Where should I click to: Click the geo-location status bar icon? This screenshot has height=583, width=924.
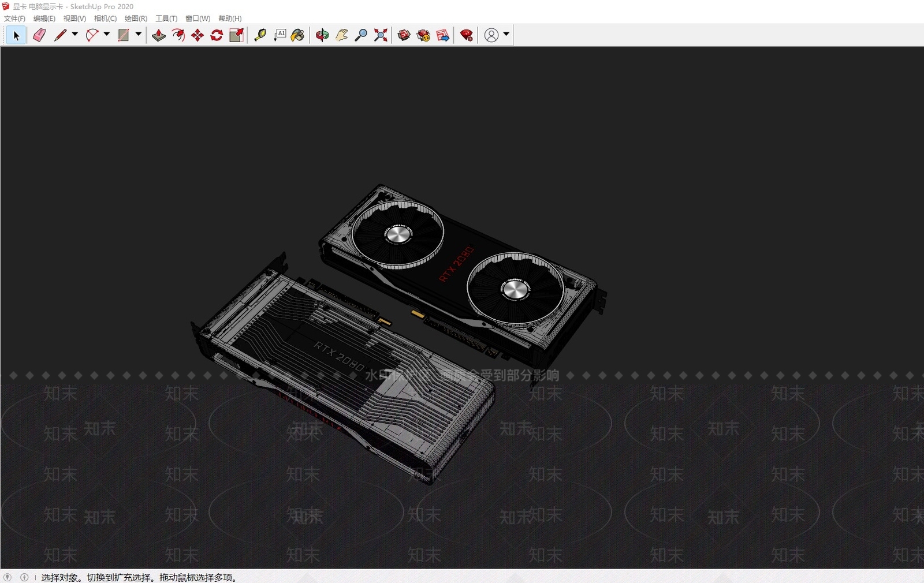pos(8,577)
